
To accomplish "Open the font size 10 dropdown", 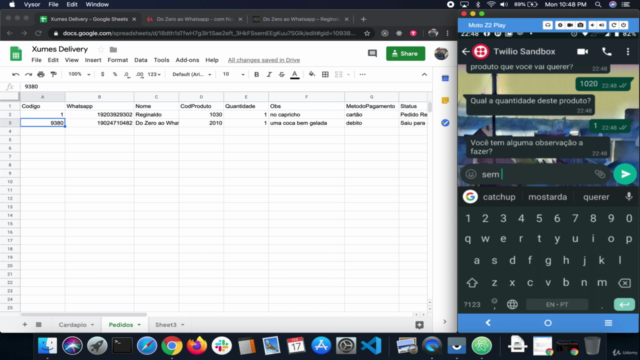I will click(233, 74).
